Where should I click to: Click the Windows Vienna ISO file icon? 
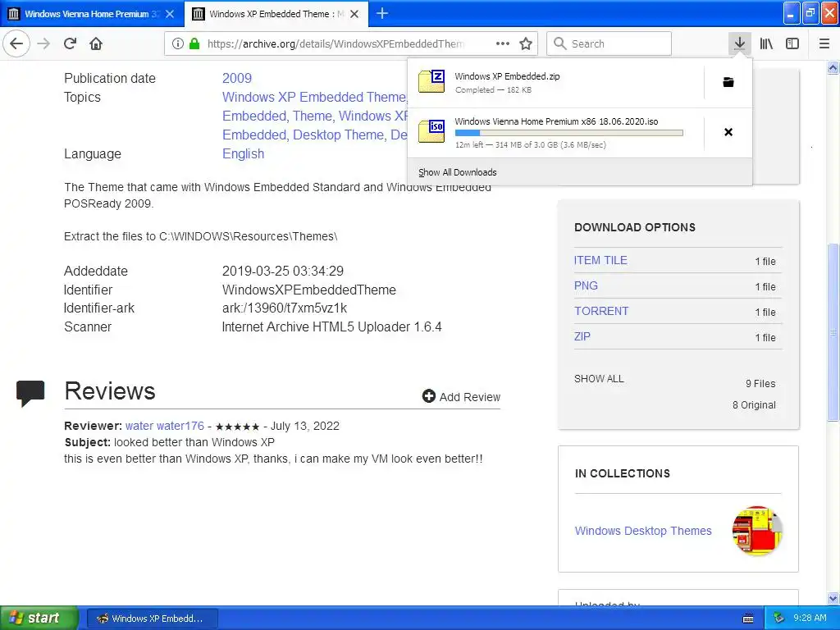[x=431, y=131]
